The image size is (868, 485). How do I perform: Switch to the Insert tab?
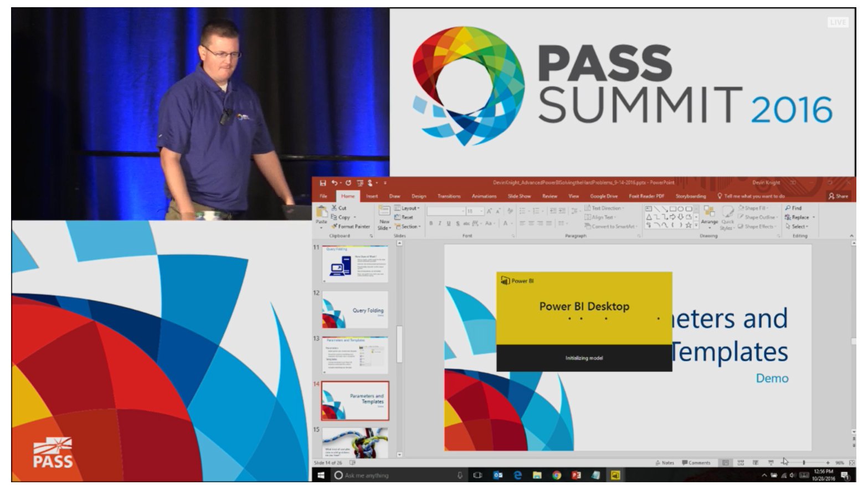(x=372, y=196)
